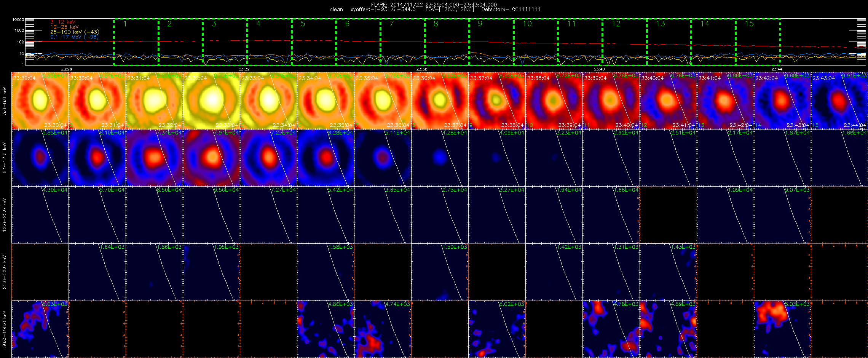Screen dimensions: 868x358
Task: Click the 23:28 time axis label
Action: tap(66, 69)
